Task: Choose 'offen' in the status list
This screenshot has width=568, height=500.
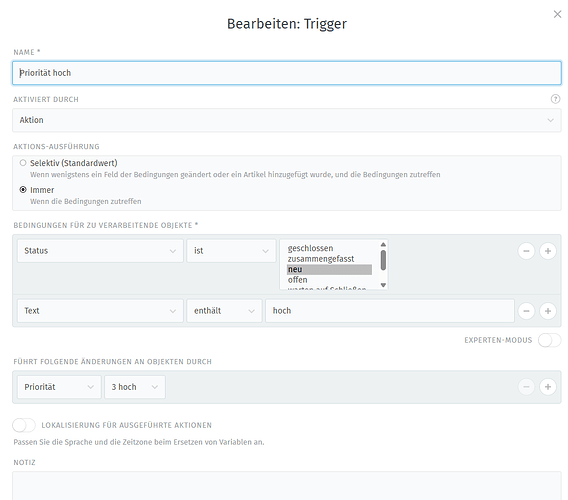Action: point(297,280)
